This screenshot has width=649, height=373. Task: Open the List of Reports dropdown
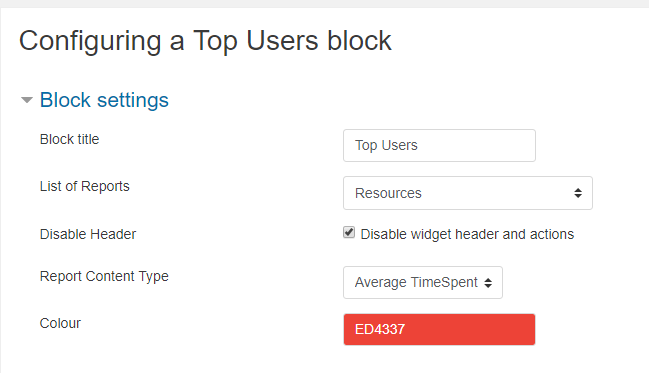pos(468,193)
